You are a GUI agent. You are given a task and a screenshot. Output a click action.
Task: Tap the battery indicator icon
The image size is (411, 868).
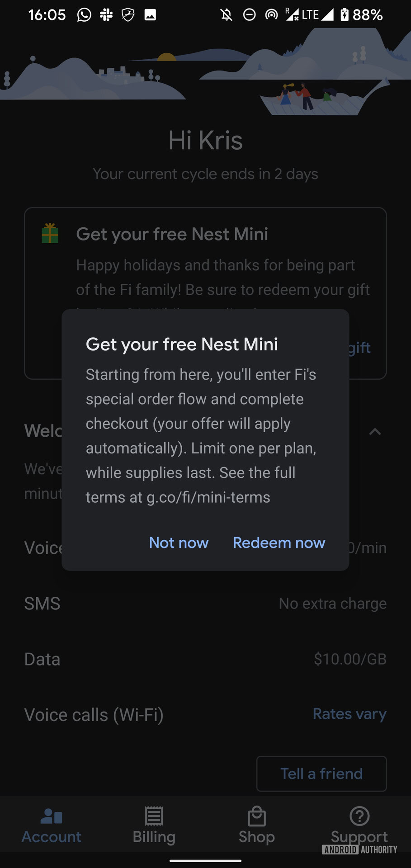coord(345,15)
